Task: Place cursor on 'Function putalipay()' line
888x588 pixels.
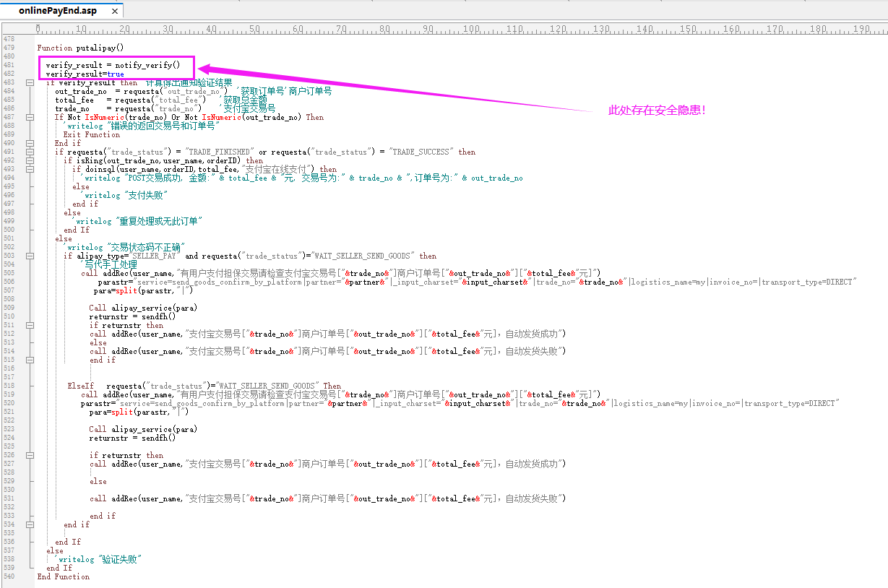Action: coord(80,48)
